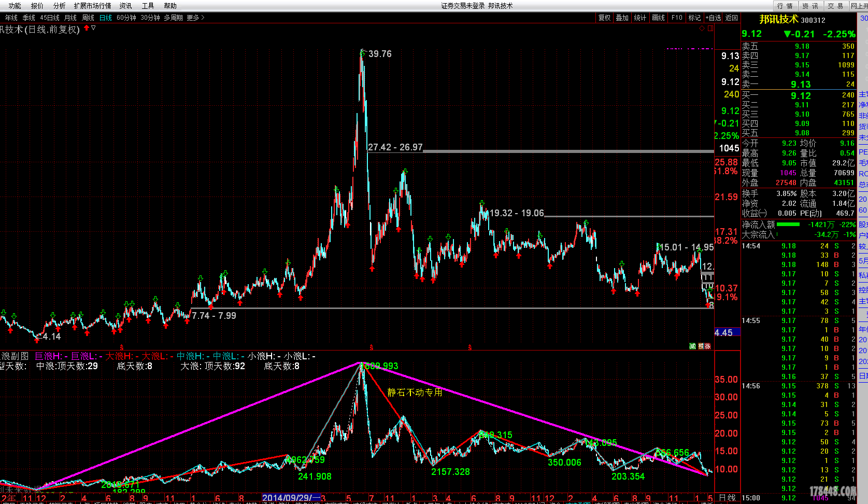Click the 减 icon at chart bottom right
Viewport: 868px width, 504px height.
(692, 346)
